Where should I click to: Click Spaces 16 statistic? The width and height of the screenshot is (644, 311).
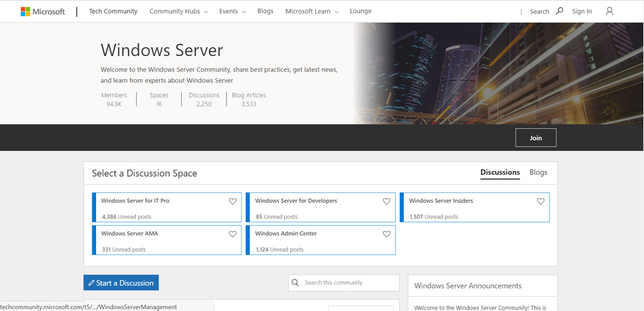159,99
